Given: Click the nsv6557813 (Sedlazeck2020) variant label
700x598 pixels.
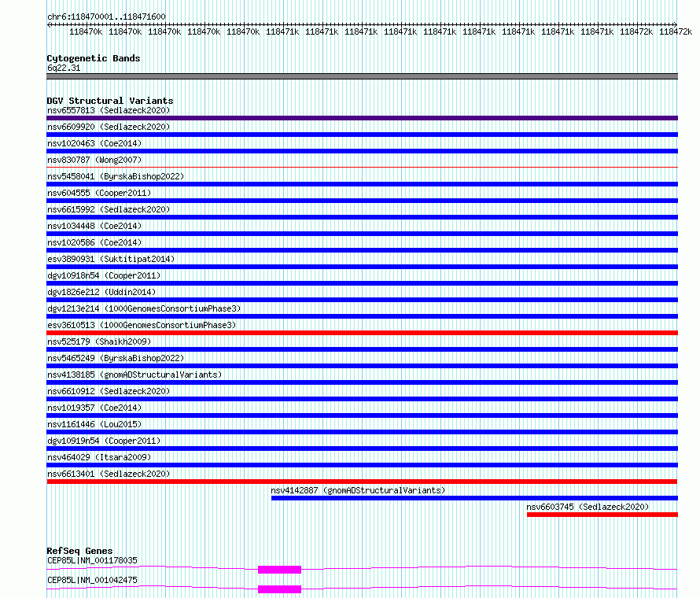Looking at the screenshot, I should tap(109, 110).
